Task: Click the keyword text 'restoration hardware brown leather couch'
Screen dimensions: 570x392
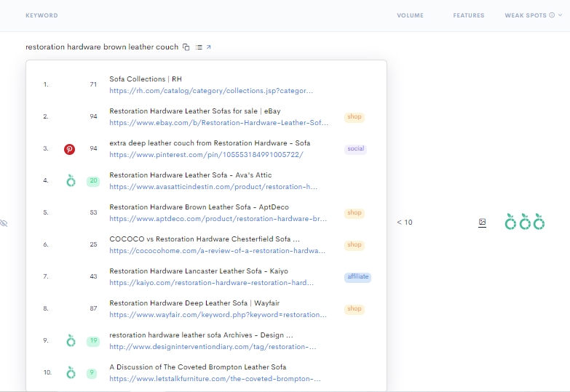Action: 102,47
